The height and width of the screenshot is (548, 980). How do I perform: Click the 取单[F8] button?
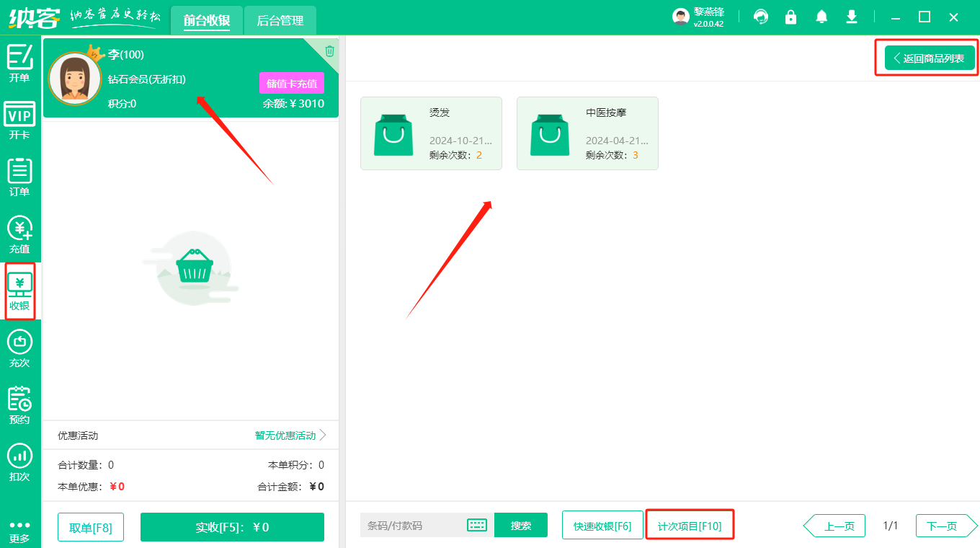click(x=91, y=527)
